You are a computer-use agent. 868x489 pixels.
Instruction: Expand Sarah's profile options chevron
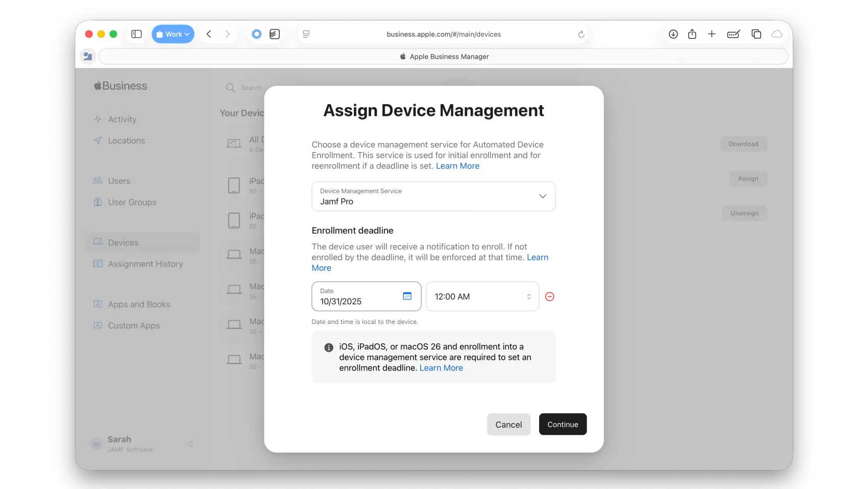[x=191, y=444]
